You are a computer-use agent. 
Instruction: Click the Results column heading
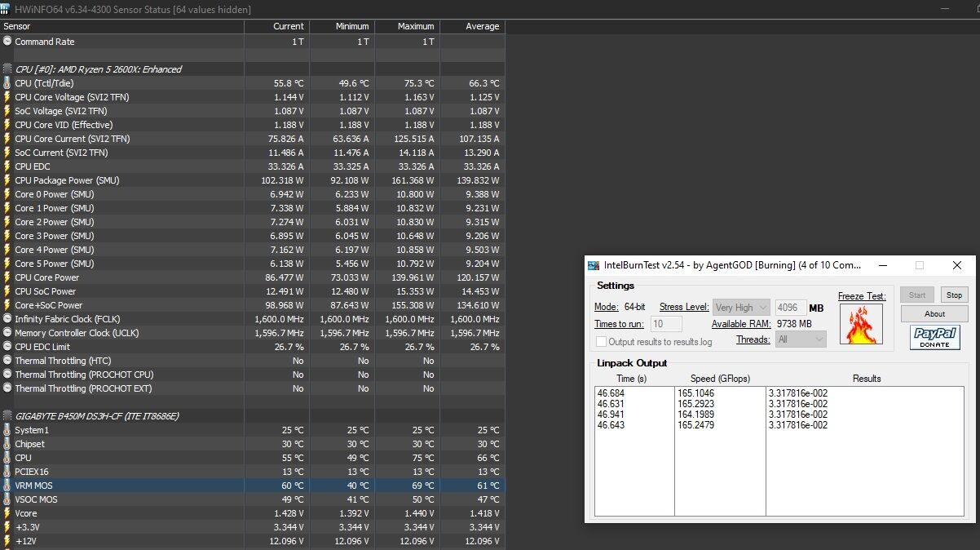(867, 379)
